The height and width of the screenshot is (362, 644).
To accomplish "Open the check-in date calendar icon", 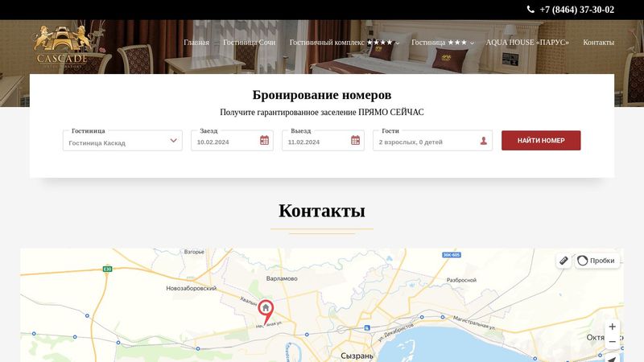I will tap(265, 140).
